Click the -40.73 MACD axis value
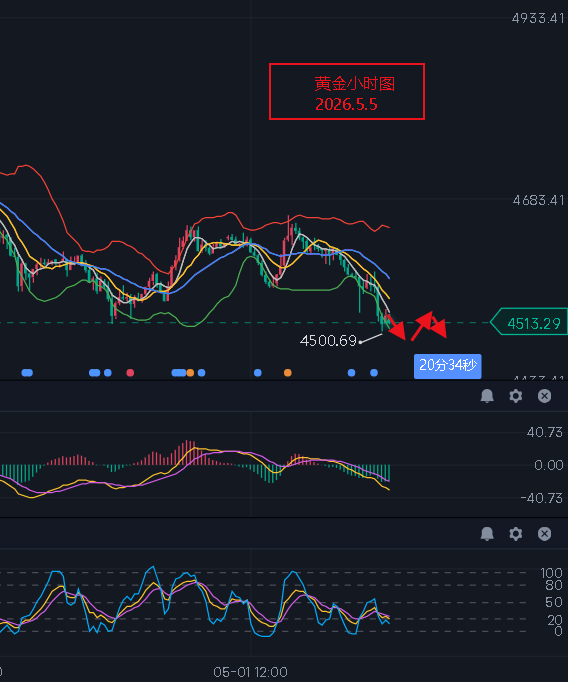 (542, 498)
